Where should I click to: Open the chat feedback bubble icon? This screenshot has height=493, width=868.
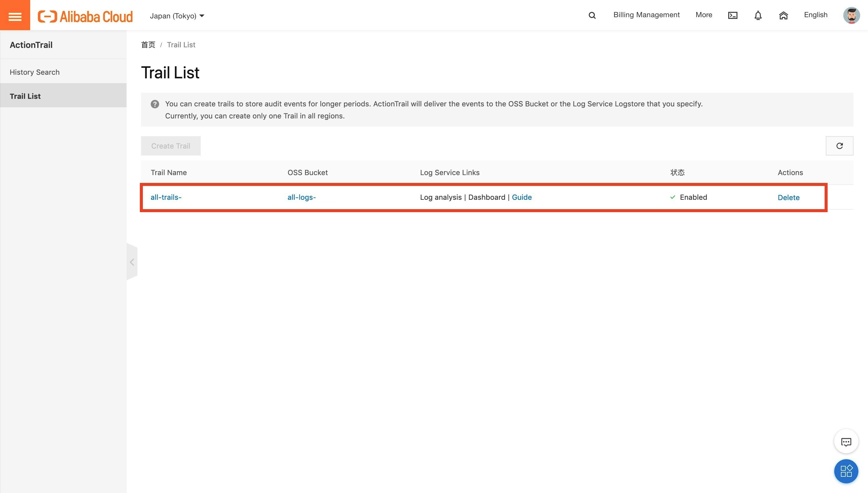(846, 441)
